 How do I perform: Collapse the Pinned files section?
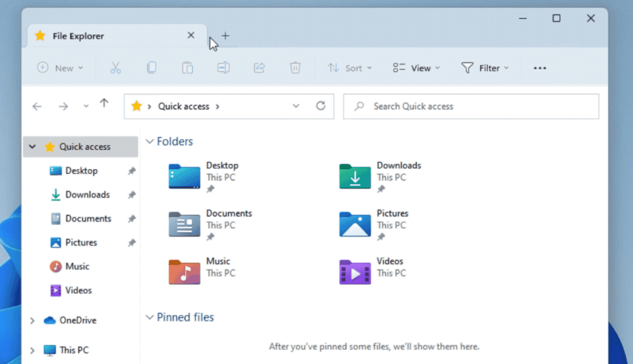150,318
